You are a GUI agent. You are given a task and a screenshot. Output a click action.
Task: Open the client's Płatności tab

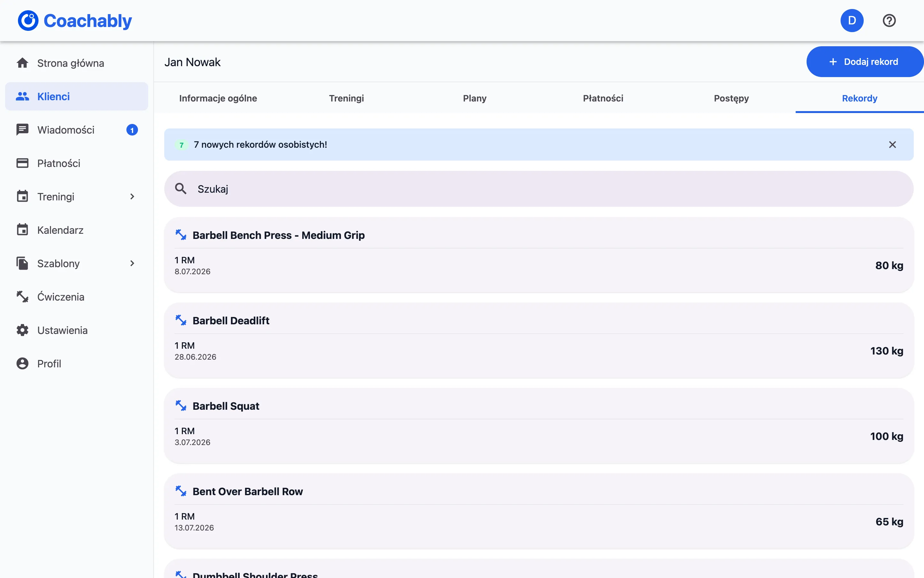coord(603,98)
